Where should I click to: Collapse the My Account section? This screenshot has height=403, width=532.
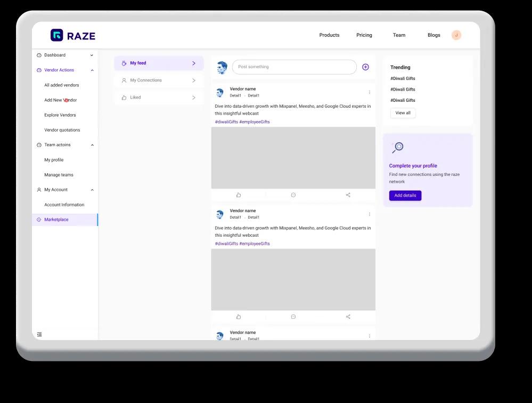point(92,189)
